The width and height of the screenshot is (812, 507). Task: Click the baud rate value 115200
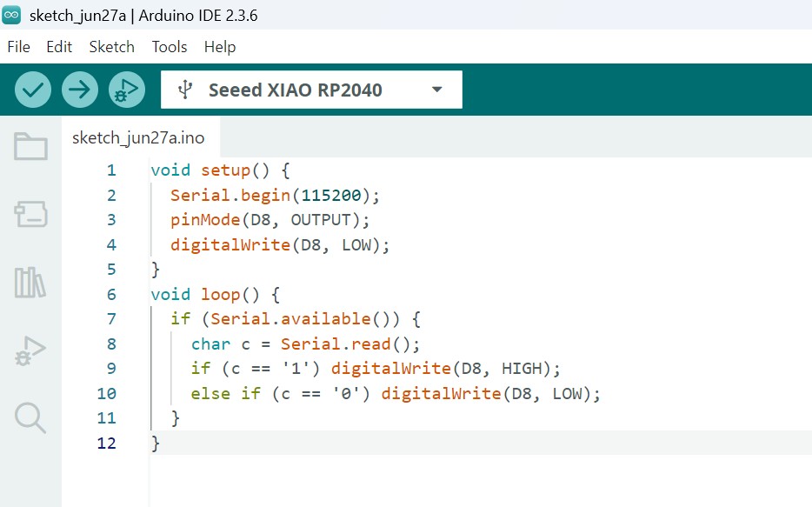pos(331,196)
